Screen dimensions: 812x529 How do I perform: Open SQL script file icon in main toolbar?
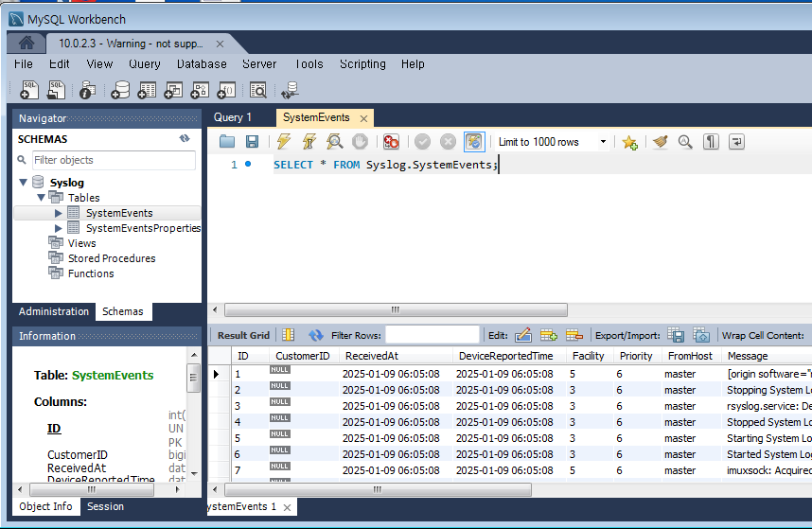[56, 90]
